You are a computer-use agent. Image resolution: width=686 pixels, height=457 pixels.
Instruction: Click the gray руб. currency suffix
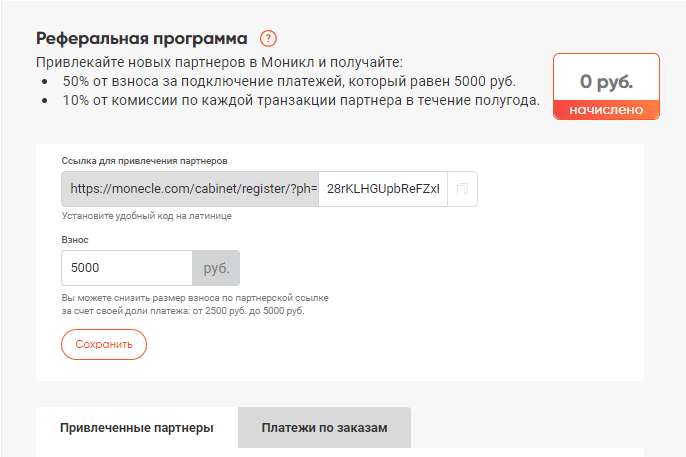(216, 268)
